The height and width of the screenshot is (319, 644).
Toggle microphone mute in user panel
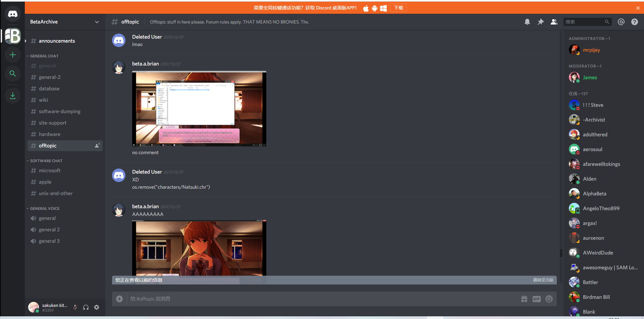point(75,307)
